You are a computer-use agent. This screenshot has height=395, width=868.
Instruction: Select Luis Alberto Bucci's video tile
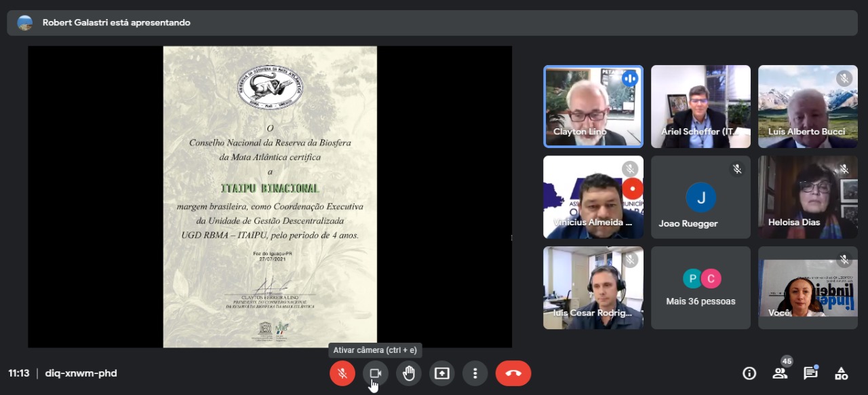(808, 107)
